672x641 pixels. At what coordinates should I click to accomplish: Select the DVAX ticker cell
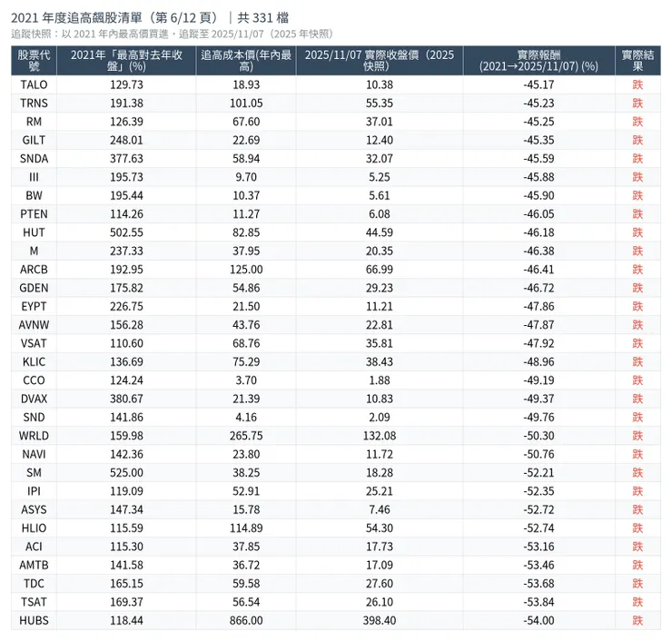(x=34, y=399)
